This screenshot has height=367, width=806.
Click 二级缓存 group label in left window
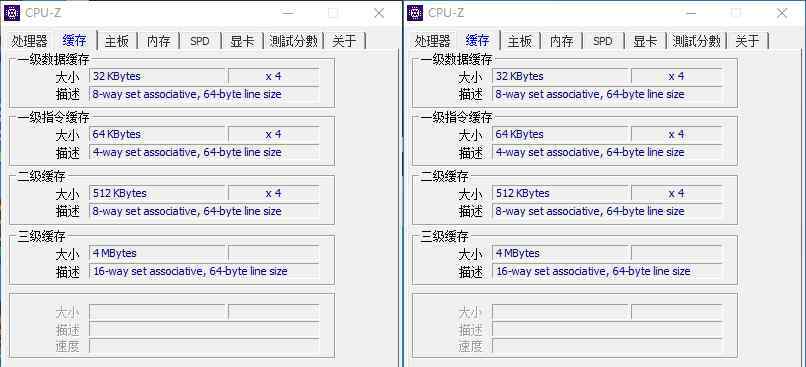click(41, 177)
